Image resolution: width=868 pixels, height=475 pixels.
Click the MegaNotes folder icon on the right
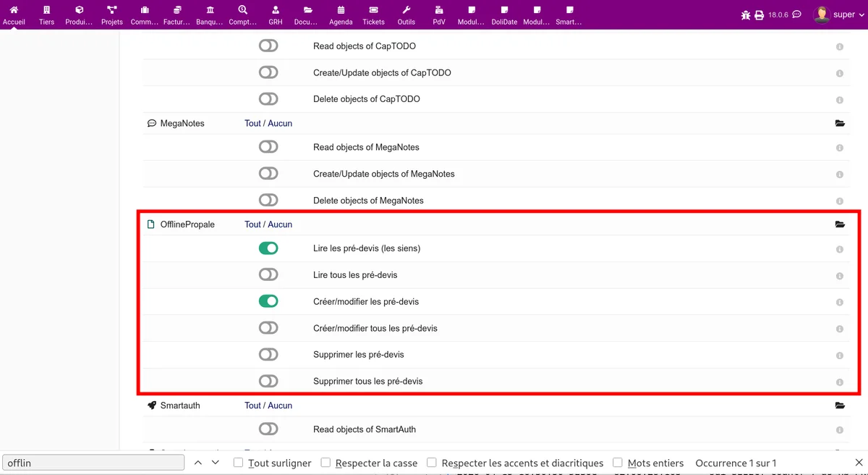click(840, 124)
